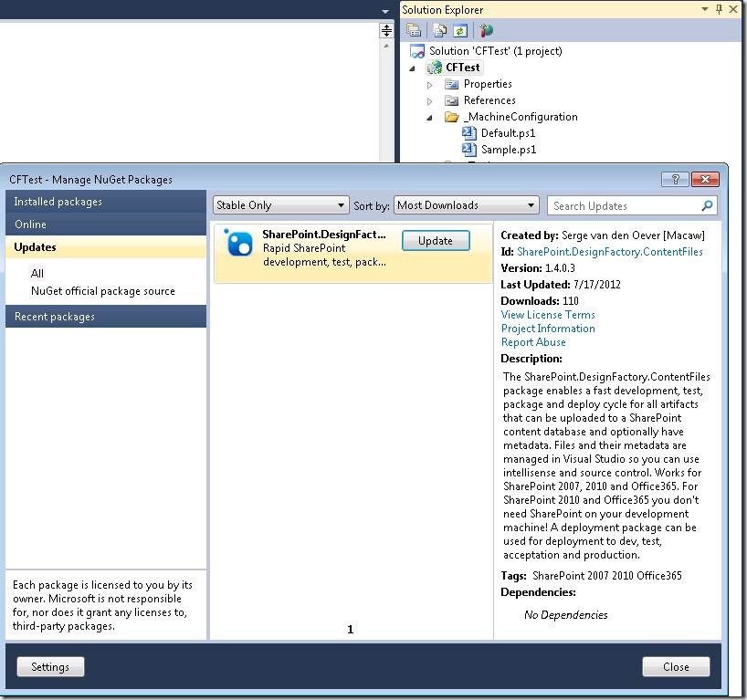
Task: Click the 'Version: 1.4.0.3' text
Action: point(538,268)
